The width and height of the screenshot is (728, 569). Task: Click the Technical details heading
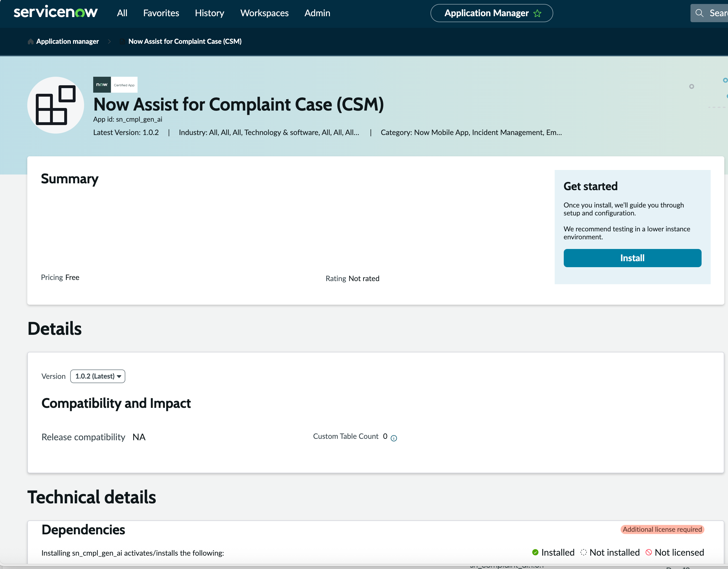tap(92, 497)
